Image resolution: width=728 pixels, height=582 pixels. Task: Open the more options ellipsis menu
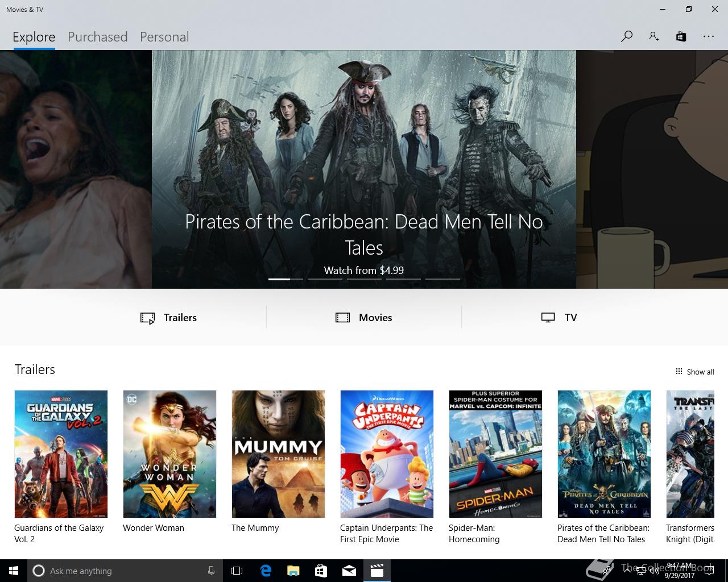click(708, 36)
